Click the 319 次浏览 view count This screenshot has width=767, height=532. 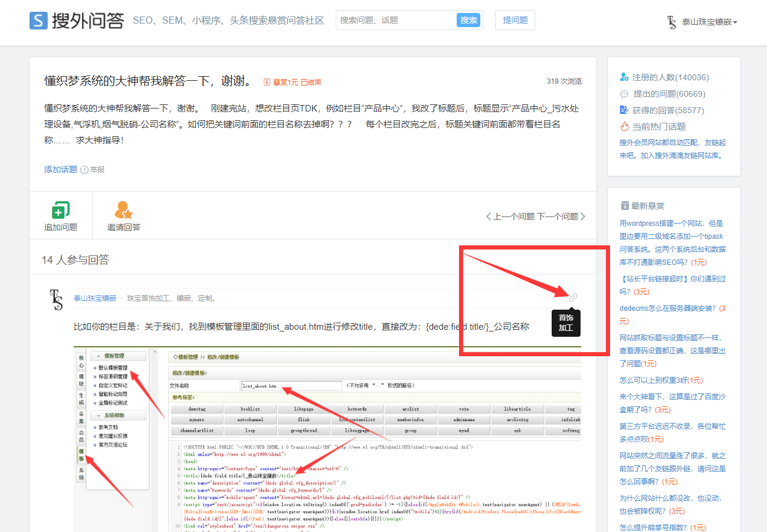point(564,81)
